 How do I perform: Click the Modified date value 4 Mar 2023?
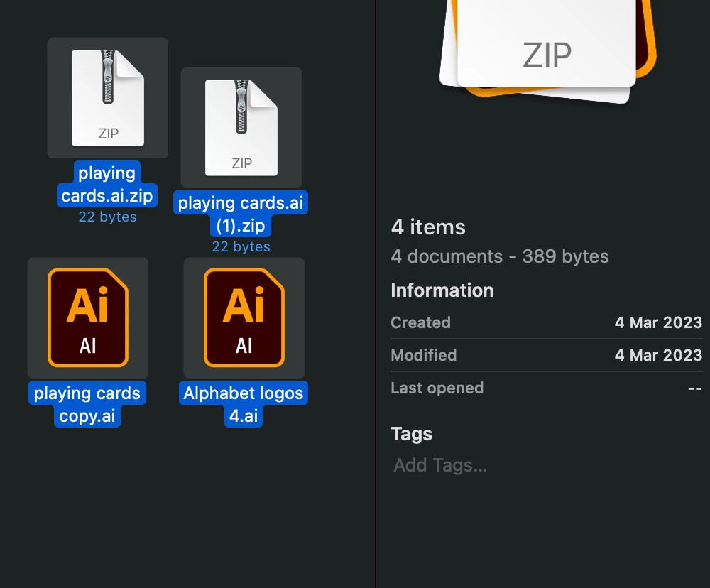click(658, 355)
